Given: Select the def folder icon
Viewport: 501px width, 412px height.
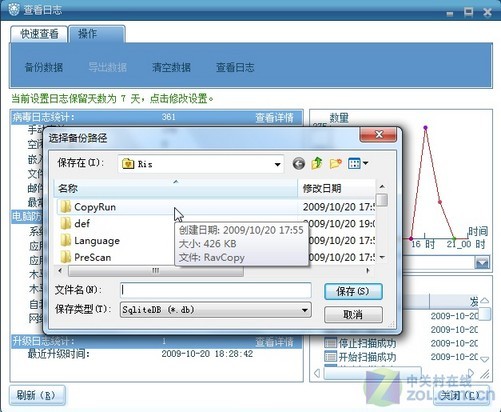Looking at the screenshot, I should pos(66,223).
